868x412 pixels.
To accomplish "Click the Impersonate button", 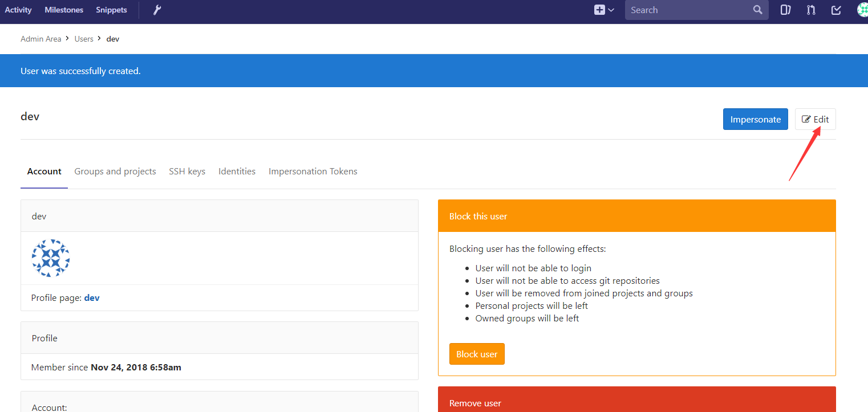I will click(755, 119).
